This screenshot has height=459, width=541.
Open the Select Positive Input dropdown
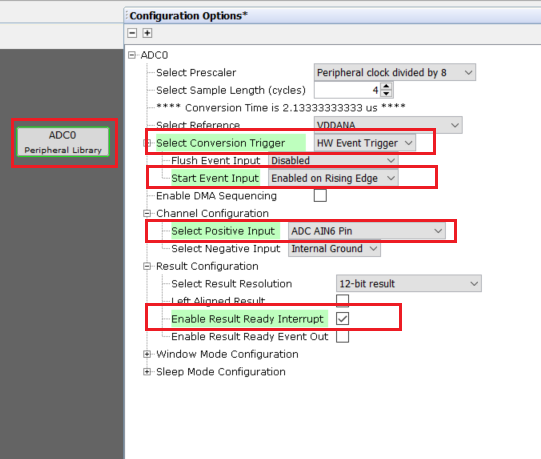[367, 231]
